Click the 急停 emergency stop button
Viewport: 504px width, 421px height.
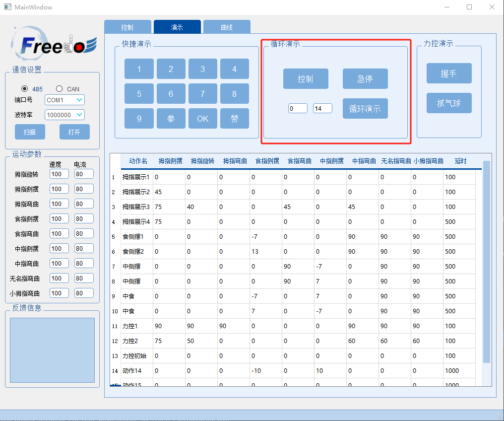coord(365,79)
